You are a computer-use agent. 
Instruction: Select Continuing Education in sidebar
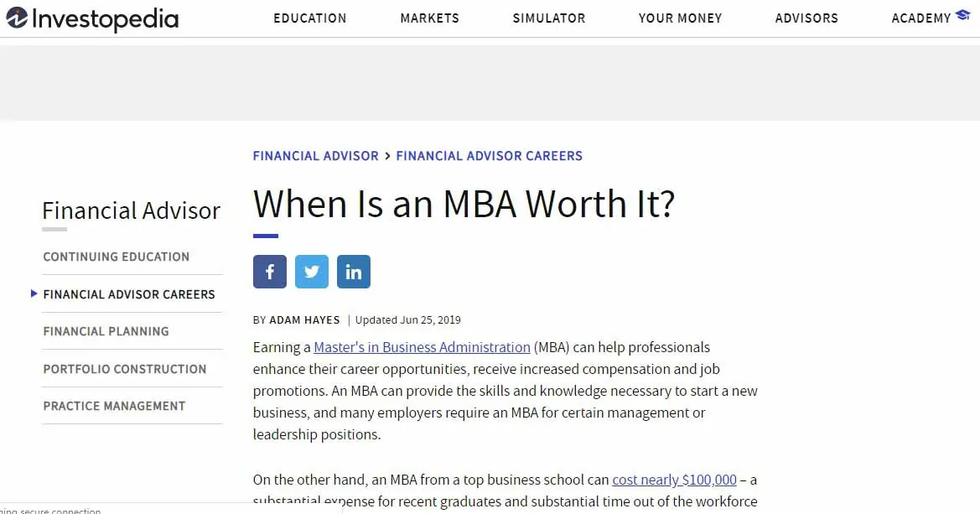(117, 257)
